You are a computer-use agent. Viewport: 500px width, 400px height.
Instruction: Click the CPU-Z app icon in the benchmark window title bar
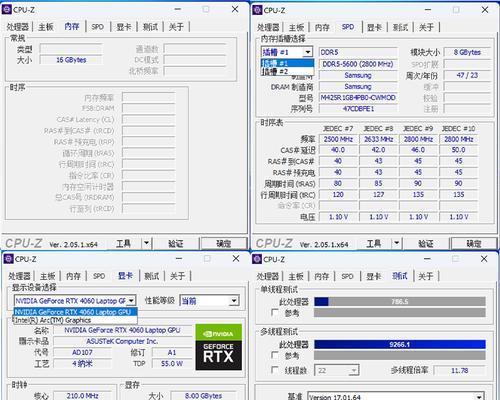pyautogui.click(x=257, y=259)
